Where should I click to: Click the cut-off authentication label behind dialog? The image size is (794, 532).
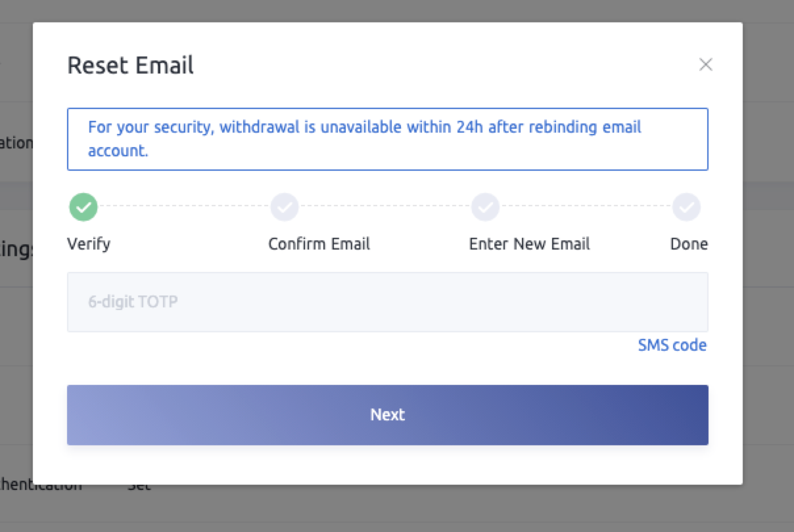[x=41, y=487]
